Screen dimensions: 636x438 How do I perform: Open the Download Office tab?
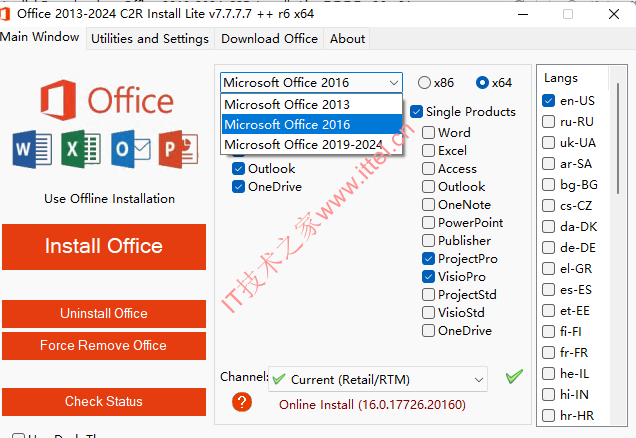point(269,39)
